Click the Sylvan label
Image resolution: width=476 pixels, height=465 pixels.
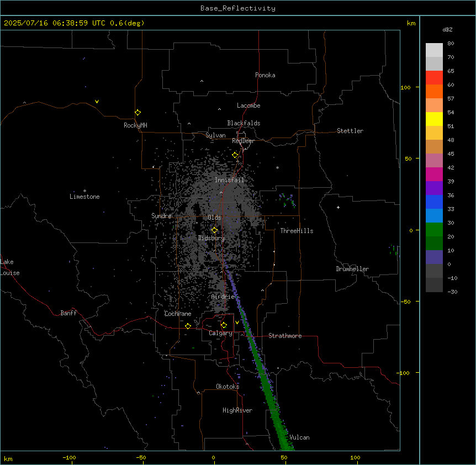[215, 135]
